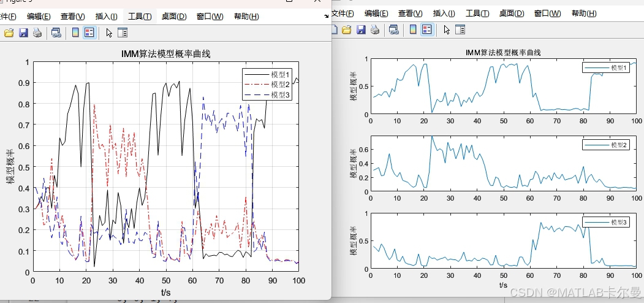Select right figure title IMM算法模型概率曲线
644x303 pixels.
click(x=503, y=52)
